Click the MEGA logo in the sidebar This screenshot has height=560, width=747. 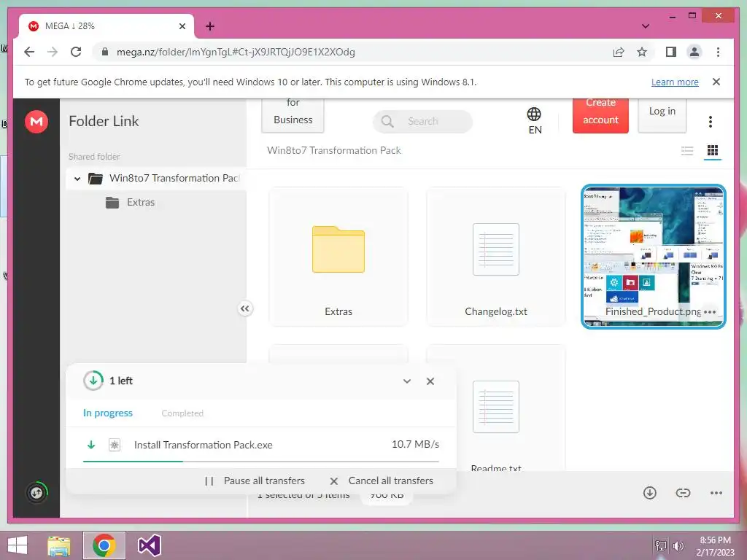pyautogui.click(x=36, y=122)
